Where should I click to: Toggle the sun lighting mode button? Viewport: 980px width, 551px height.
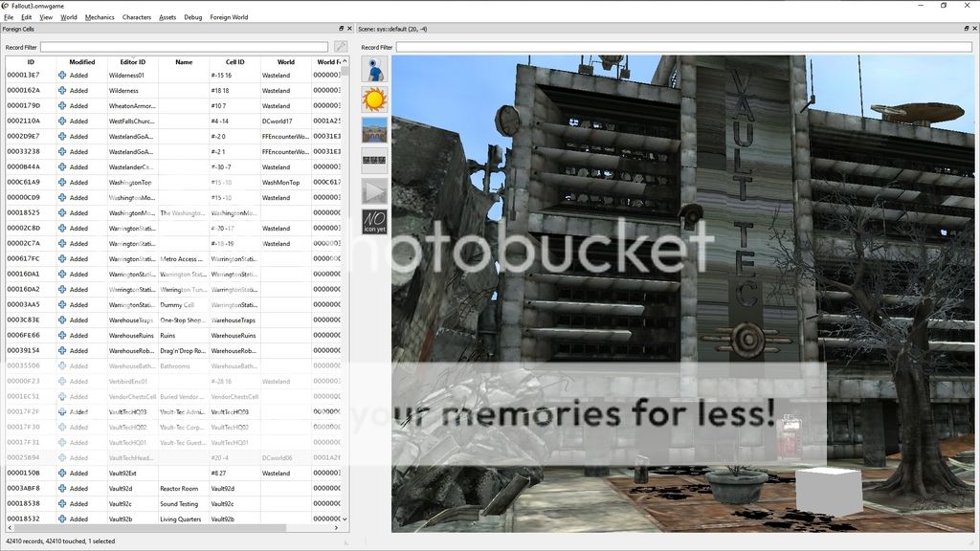(x=374, y=99)
